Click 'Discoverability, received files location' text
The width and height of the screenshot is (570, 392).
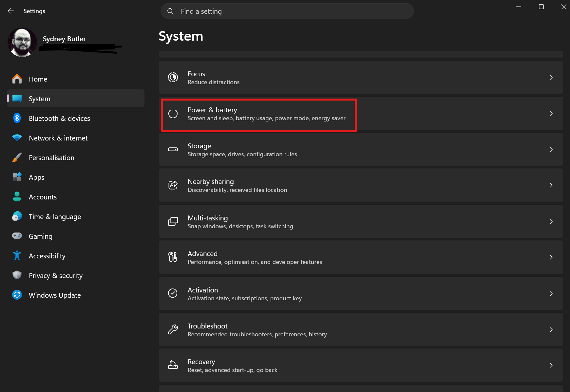237,190
